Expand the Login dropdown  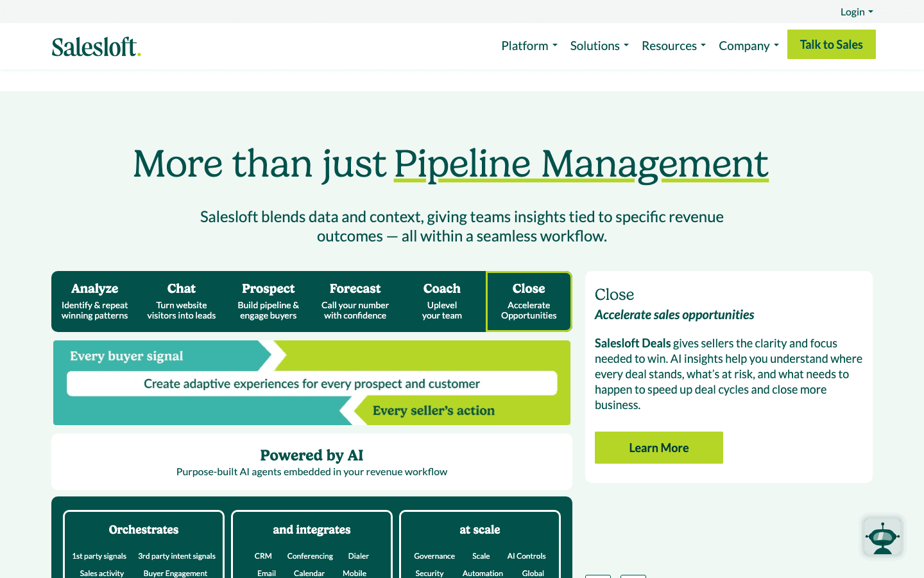(x=857, y=12)
